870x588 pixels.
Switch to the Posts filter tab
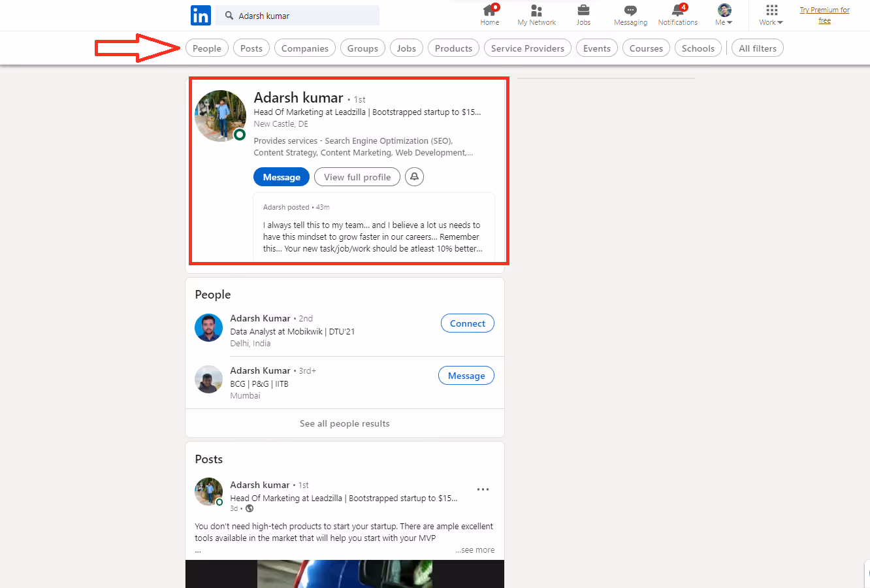tap(251, 48)
